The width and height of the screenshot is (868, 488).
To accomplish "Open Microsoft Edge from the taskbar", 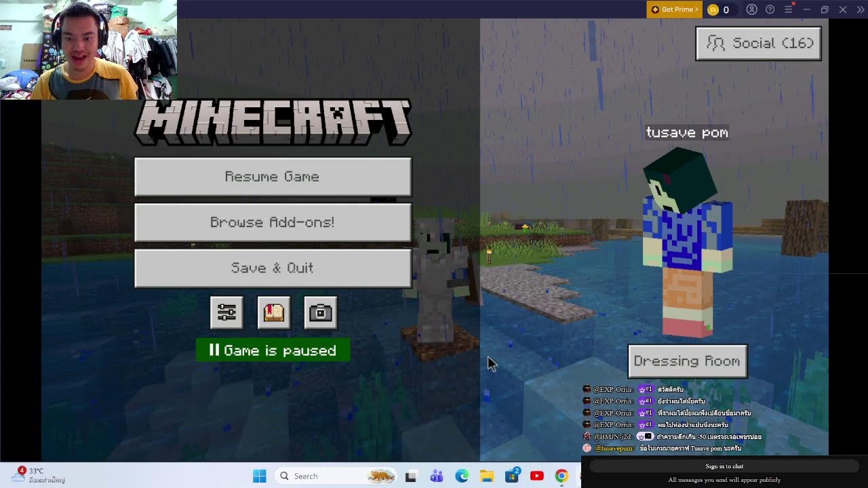I will [462, 476].
